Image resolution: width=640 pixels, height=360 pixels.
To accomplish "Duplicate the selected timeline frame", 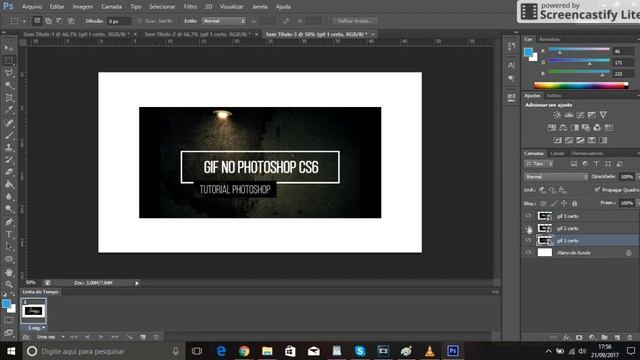I will (143, 337).
